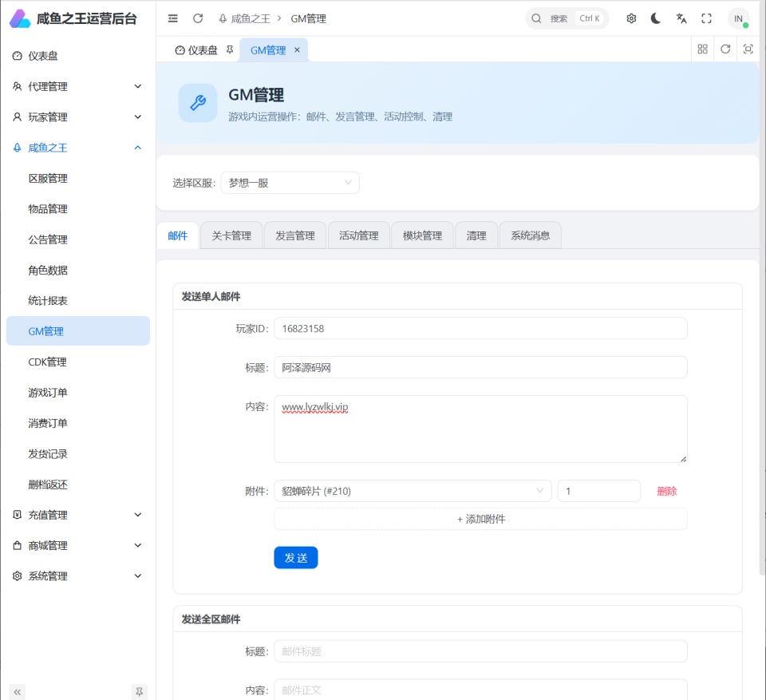The width and height of the screenshot is (766, 700).
Task: Open 删档返还 in sidebar
Action: click(78, 484)
